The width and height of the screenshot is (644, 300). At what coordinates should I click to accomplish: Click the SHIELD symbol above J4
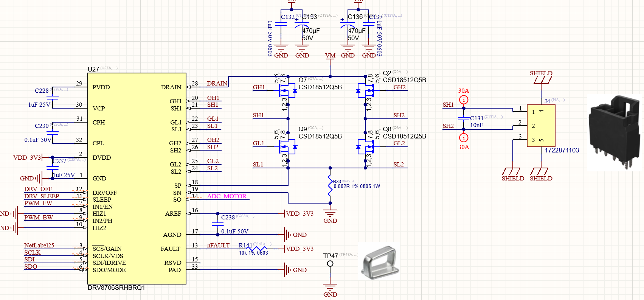tap(541, 77)
